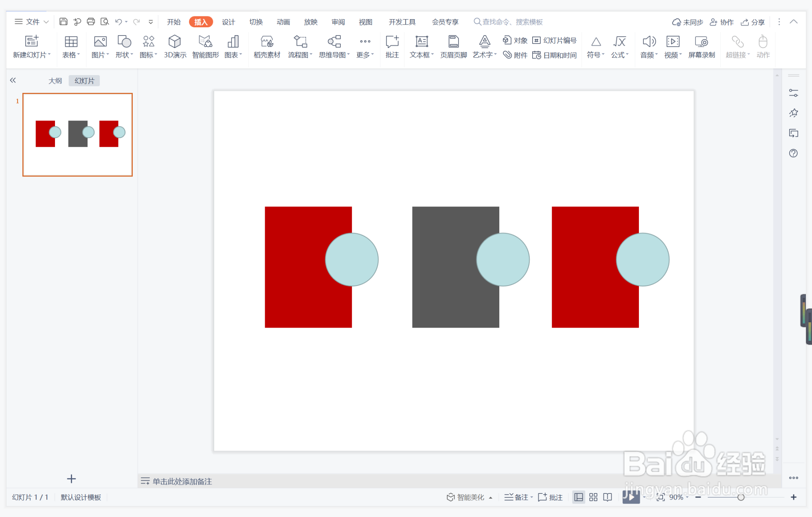Click the 3D演示 icon
Screen dimensions: 812x517
175,46
